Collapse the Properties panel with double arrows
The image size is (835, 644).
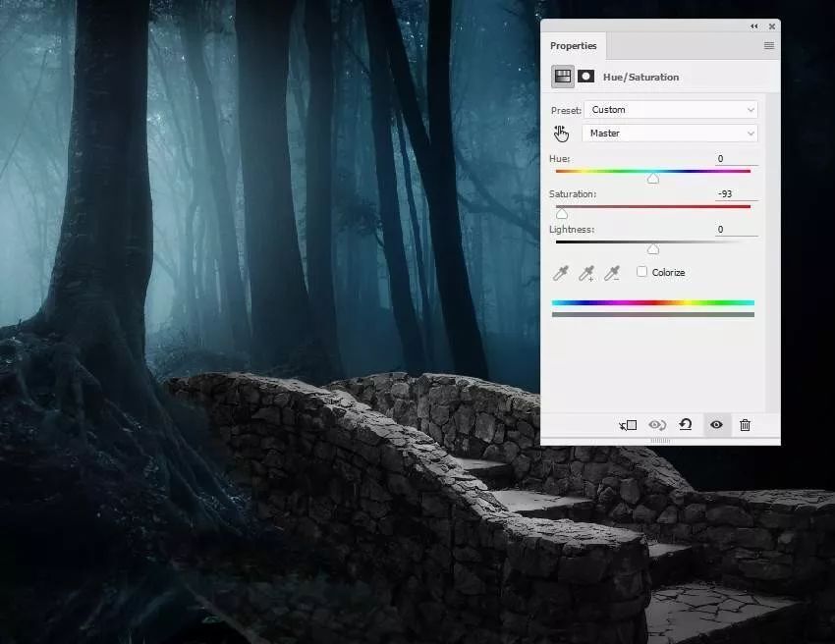click(x=754, y=27)
